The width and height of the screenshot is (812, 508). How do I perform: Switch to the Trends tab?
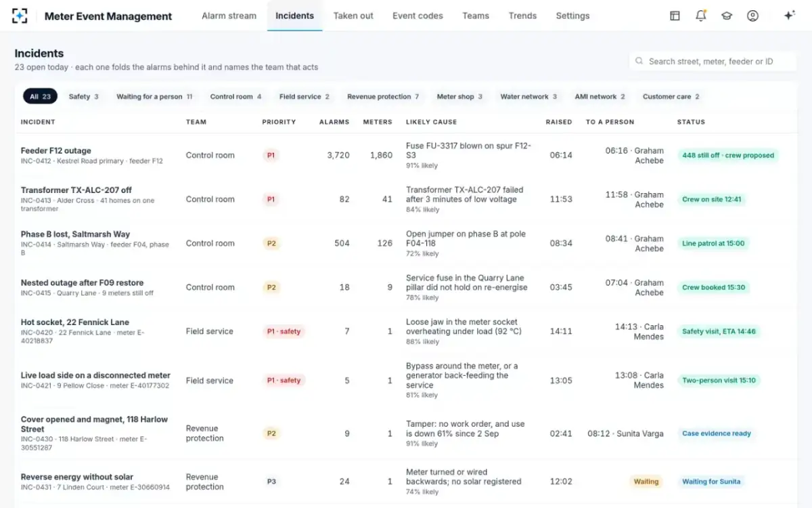click(x=522, y=16)
